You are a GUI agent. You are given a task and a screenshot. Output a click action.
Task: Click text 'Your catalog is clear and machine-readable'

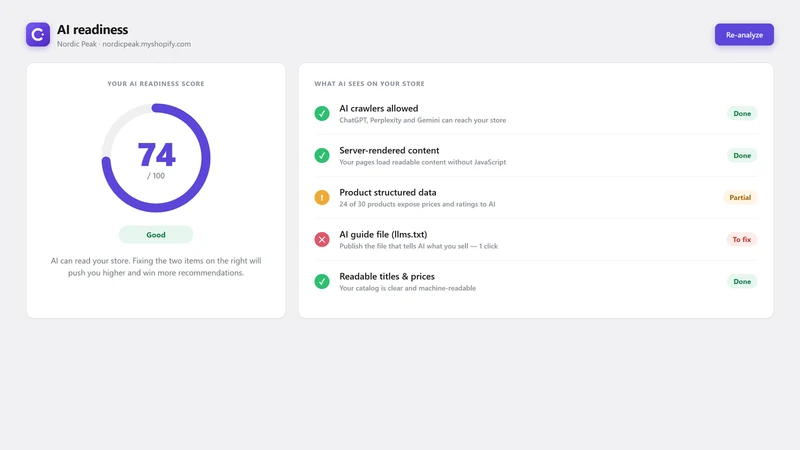pyautogui.click(x=408, y=288)
